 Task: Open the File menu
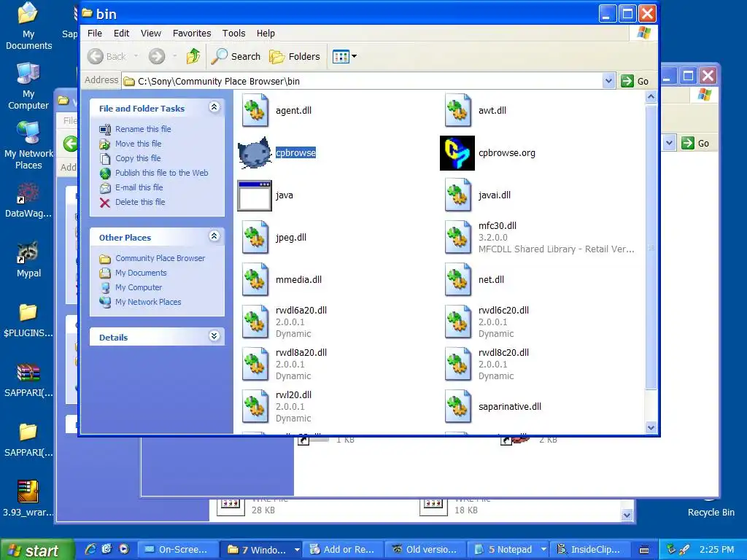[94, 34]
